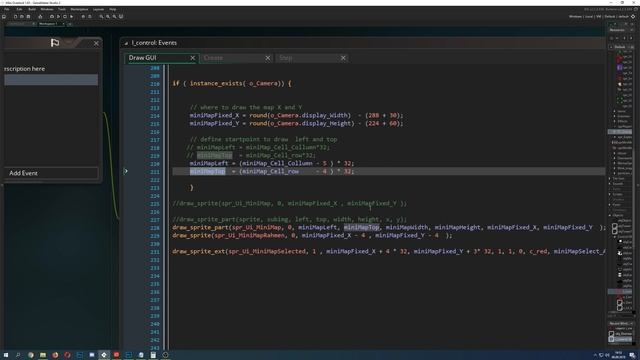640x360 pixels.
Task: Open the Default view dropdown in Resources
Action: 622,47
